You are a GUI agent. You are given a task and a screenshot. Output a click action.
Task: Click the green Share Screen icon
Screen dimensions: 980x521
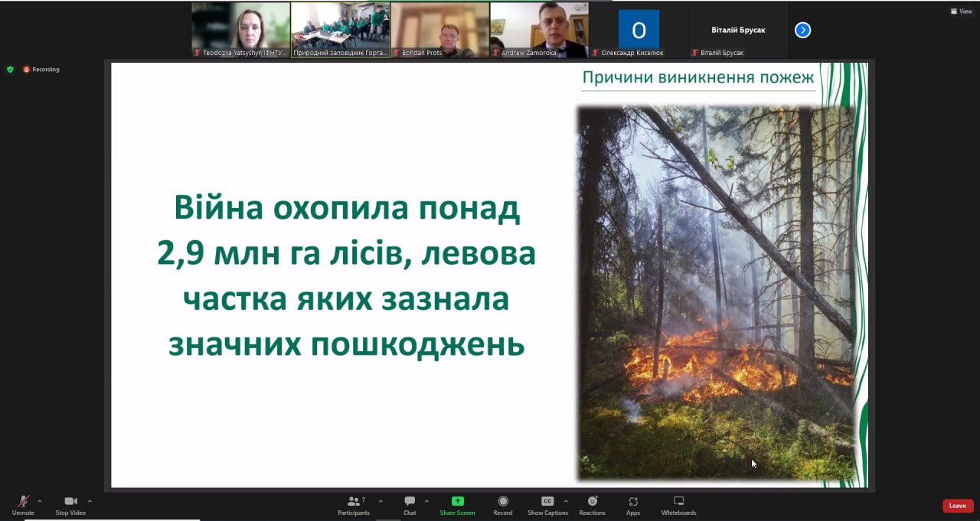457,502
